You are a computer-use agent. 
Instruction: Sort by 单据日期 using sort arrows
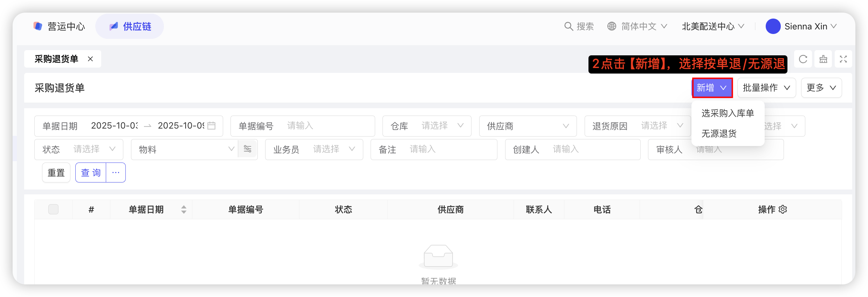coord(184,209)
